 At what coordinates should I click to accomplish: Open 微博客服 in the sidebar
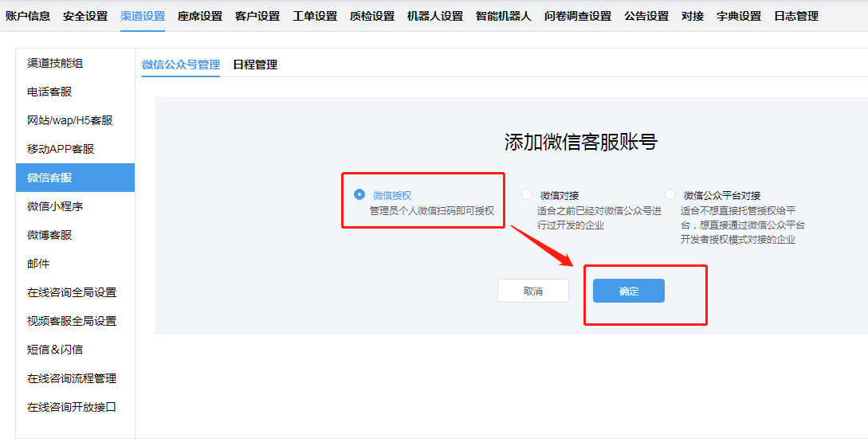pos(75,235)
